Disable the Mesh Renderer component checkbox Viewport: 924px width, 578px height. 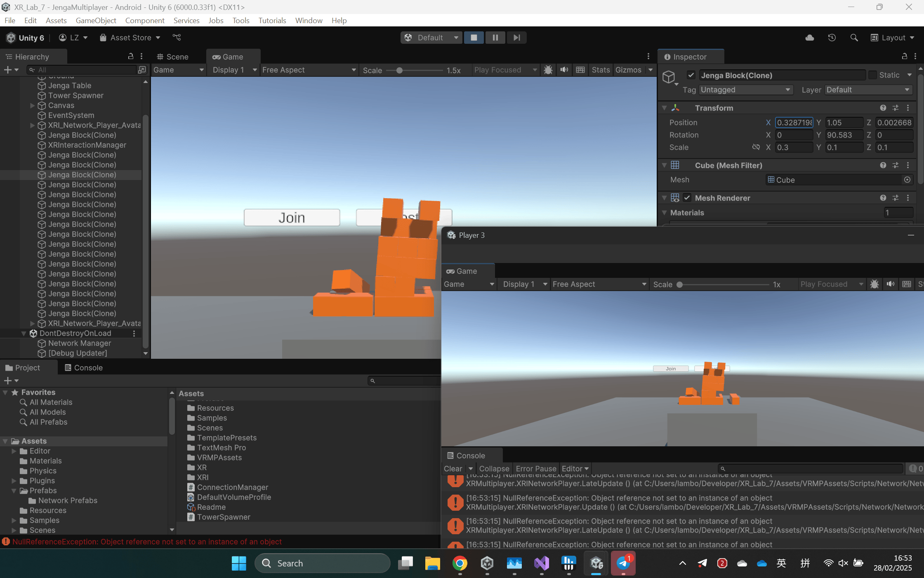pos(687,198)
